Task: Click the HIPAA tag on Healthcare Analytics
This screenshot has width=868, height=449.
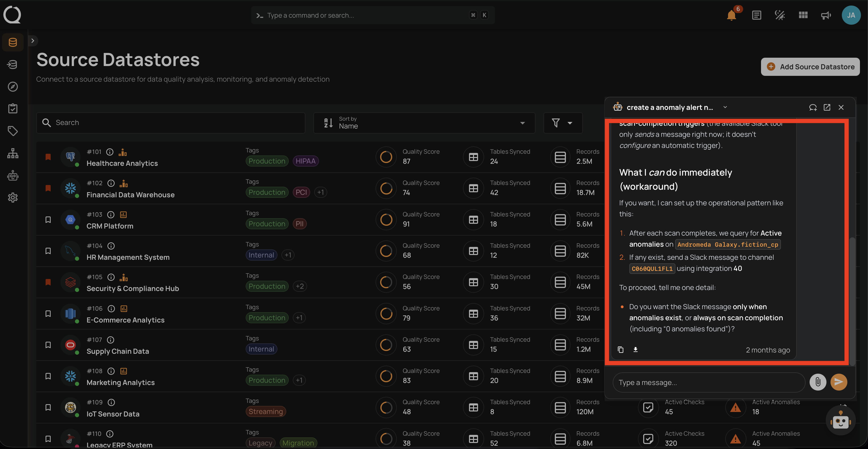Action: 305,161
